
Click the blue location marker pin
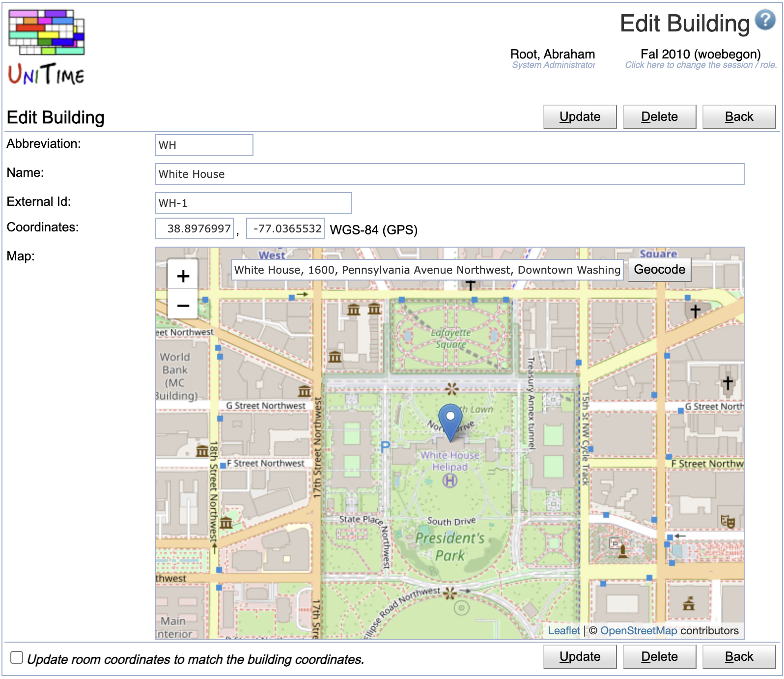[450, 423]
